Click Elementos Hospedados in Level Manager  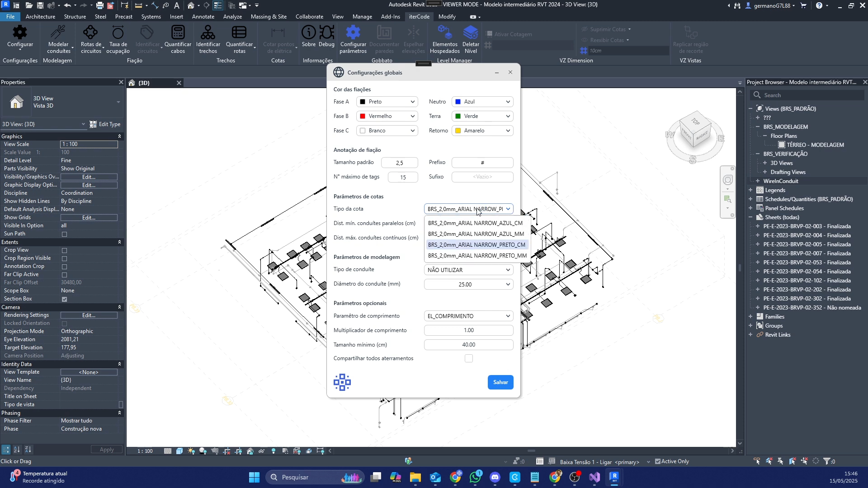[x=445, y=33]
